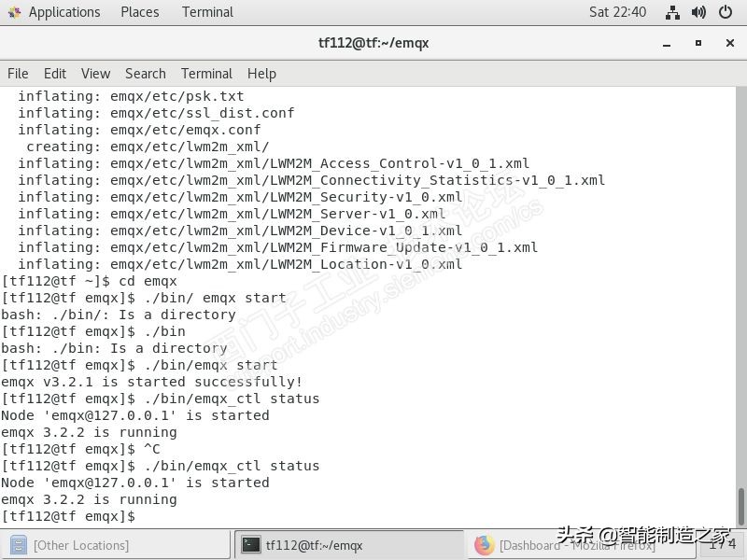Click the './bin/emqx start' command line
The width and height of the screenshot is (747, 560).
[139, 365]
